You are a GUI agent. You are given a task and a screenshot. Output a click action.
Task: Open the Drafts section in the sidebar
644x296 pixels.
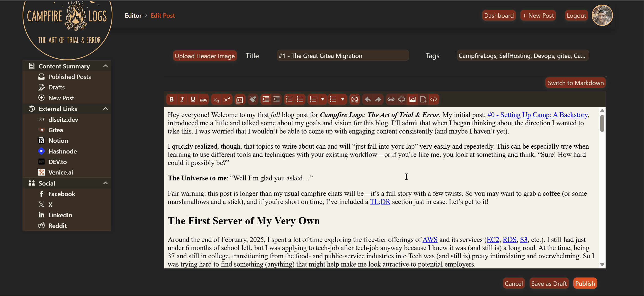click(56, 87)
